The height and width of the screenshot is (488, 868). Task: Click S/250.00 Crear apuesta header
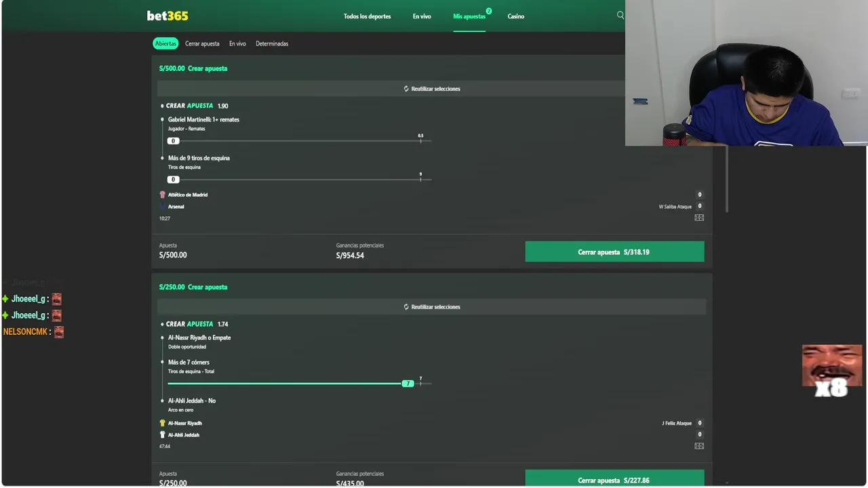coord(193,287)
